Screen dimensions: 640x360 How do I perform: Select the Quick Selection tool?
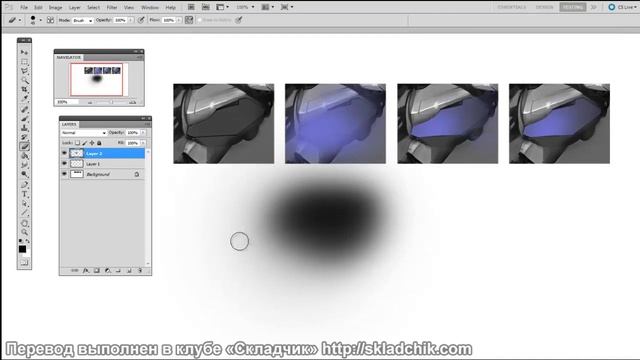(24, 80)
